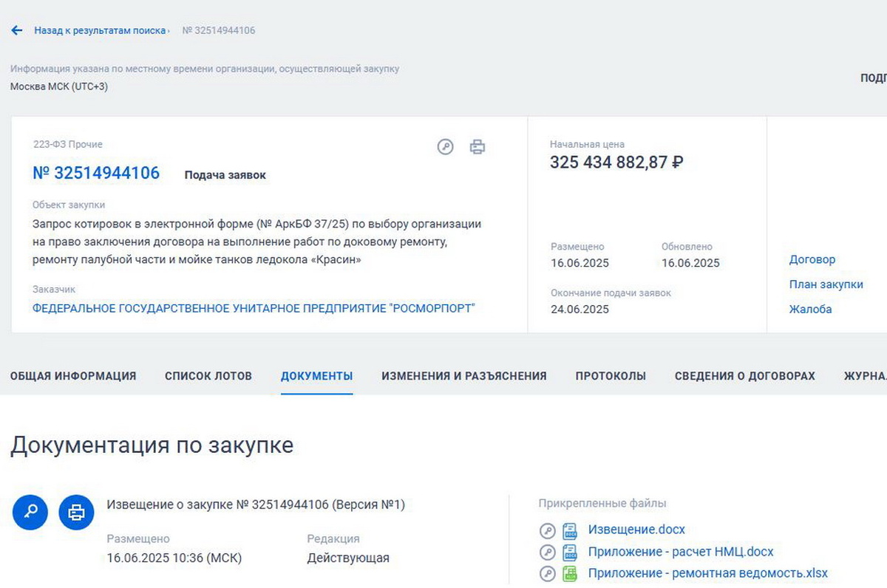This screenshot has width=887, height=588.
Task: Switch to СВЕДЕНИЯ О ДОГОВОРАХ tab
Action: (744, 376)
